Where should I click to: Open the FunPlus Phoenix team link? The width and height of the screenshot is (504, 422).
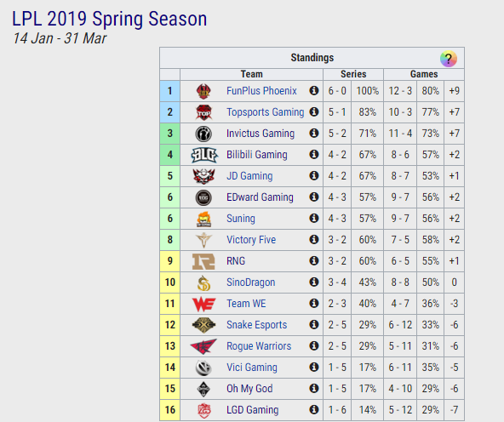261,91
